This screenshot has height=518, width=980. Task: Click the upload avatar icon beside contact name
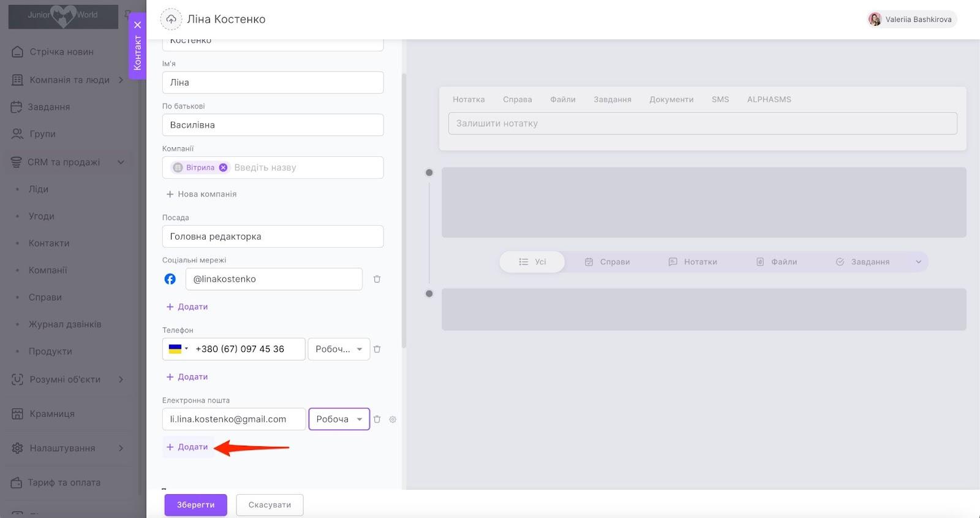pyautogui.click(x=171, y=20)
